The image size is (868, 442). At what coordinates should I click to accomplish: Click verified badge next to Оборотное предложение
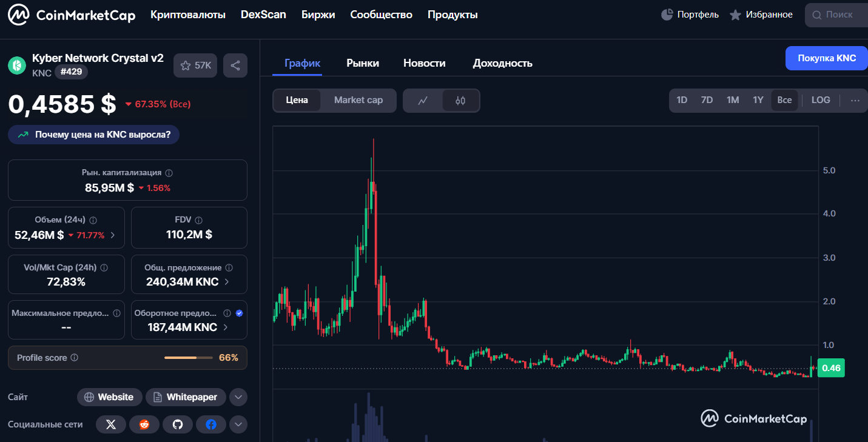(239, 313)
